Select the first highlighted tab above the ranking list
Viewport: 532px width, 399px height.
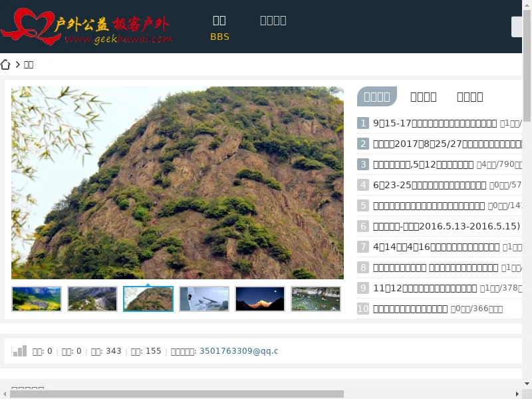[x=377, y=96]
